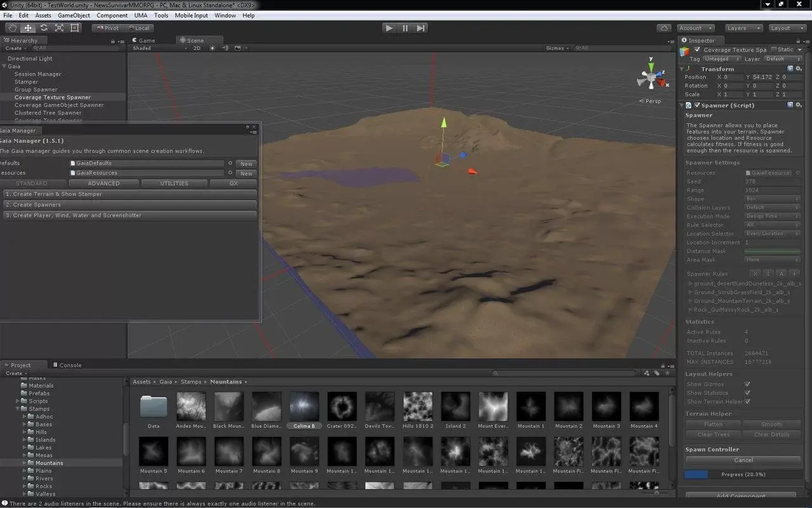Open the Window menu
This screenshot has width=812, height=508.
225,15
